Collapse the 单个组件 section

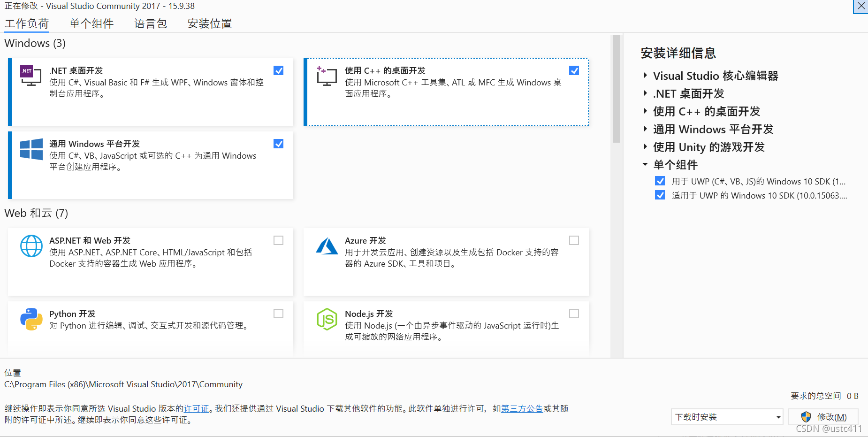(x=645, y=164)
